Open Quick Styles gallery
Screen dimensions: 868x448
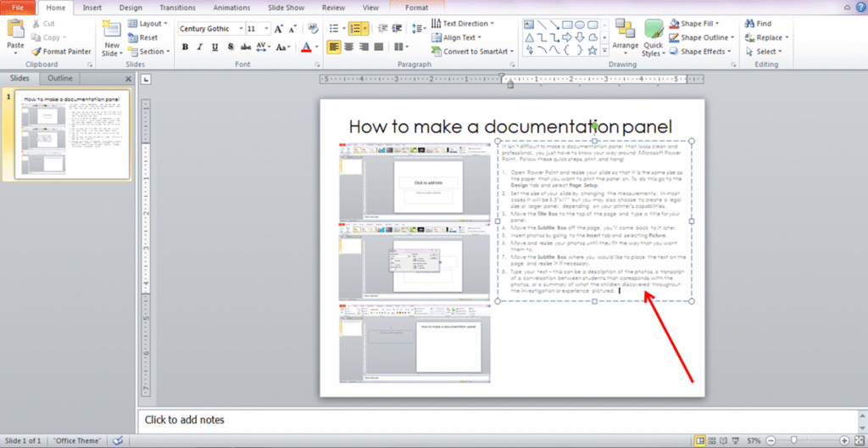point(654,37)
